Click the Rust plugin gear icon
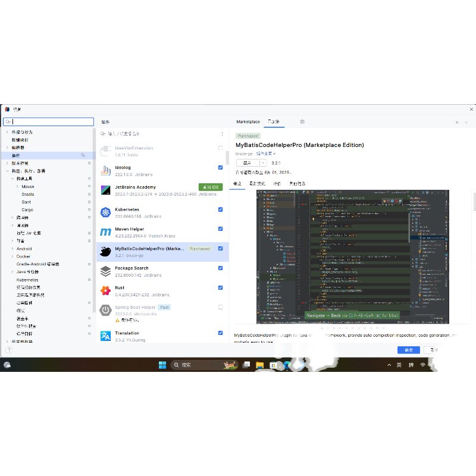476x476 pixels. (x=105, y=290)
